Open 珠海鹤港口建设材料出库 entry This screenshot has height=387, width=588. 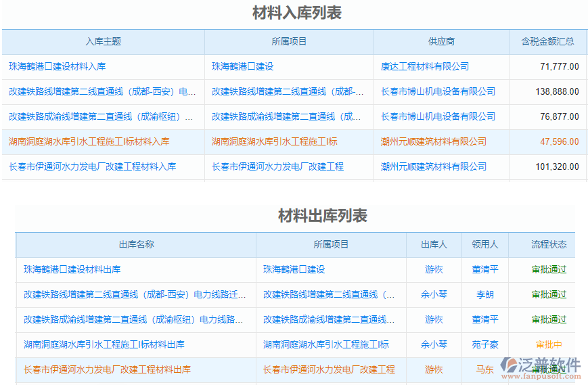[72, 270]
